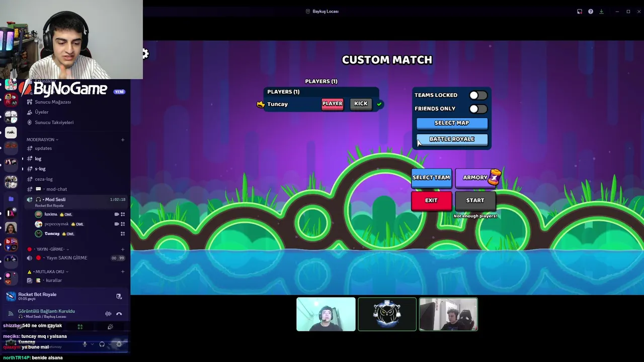Screen dimensions: 644x362
Task: Open the lx server icon with speaker badge
Action: (x=11, y=213)
